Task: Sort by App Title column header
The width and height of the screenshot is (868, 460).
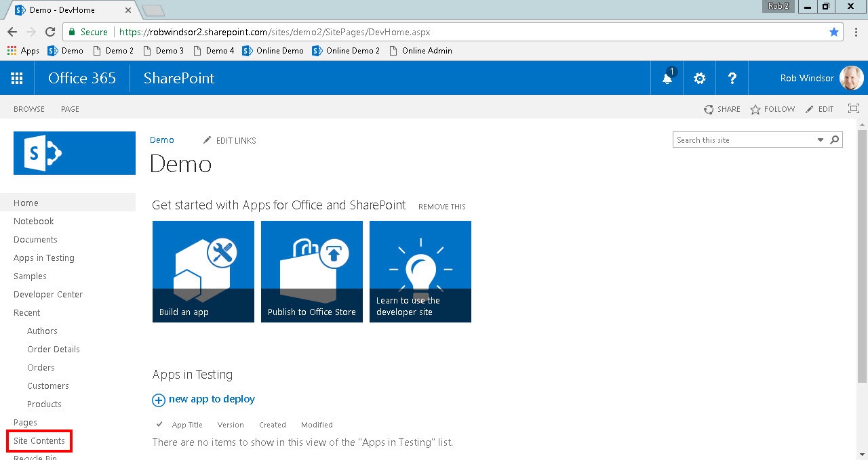Action: [187, 425]
